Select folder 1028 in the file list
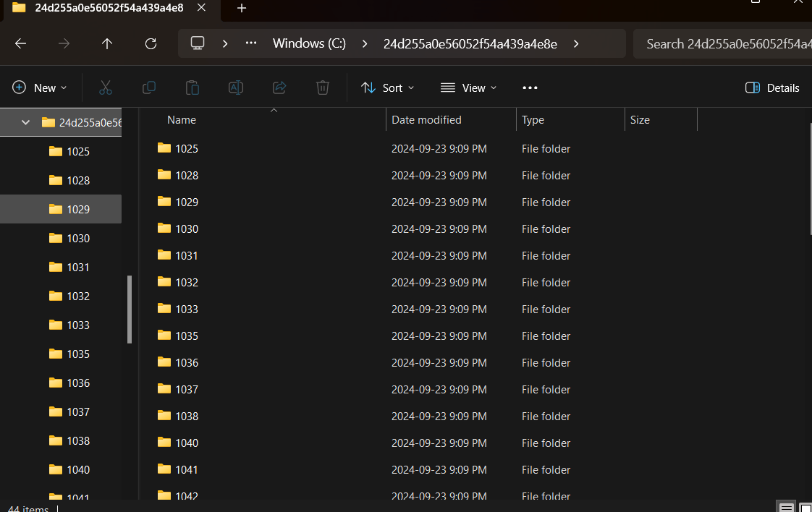Viewport: 812px width, 512px height. pos(187,176)
